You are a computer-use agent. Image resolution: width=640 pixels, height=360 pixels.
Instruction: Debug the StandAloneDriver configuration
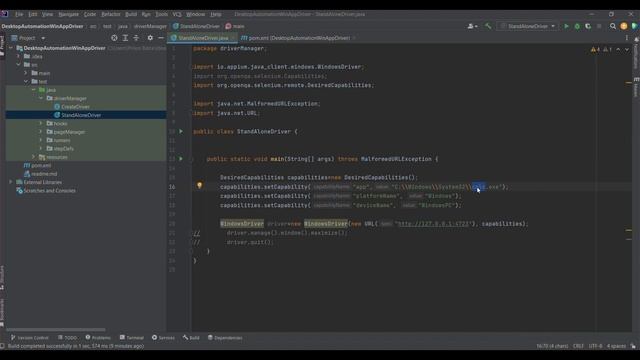tap(577, 26)
